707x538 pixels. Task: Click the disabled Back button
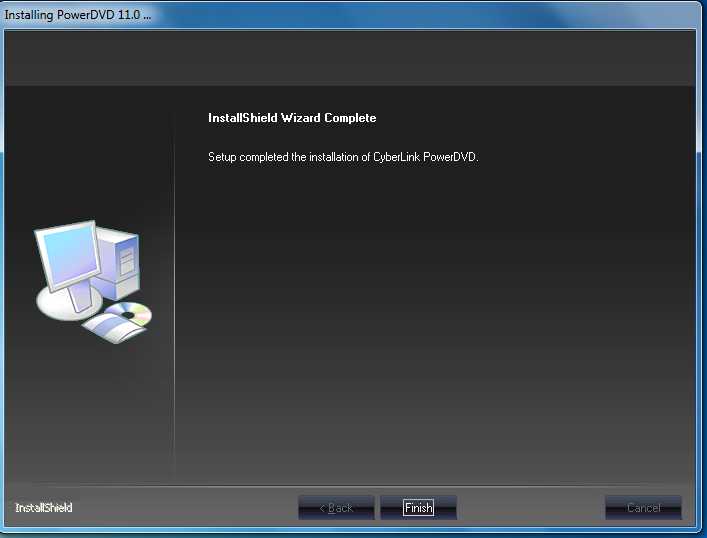[x=336, y=508]
